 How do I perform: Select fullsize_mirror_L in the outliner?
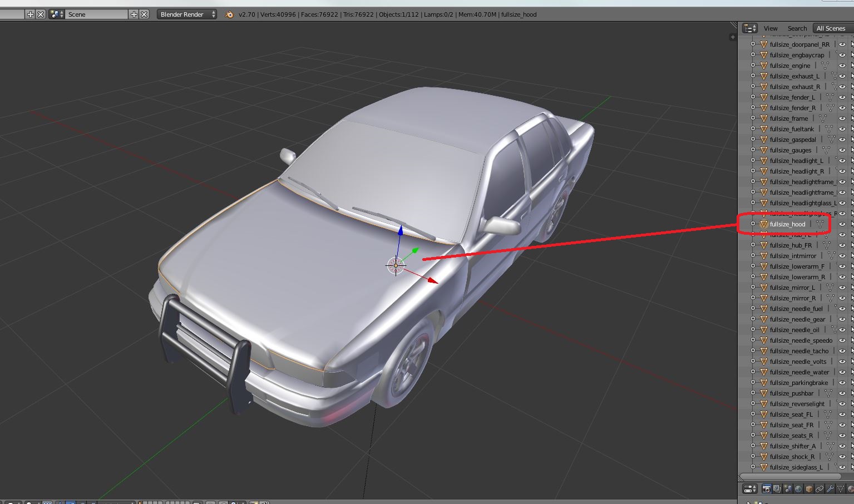click(792, 288)
